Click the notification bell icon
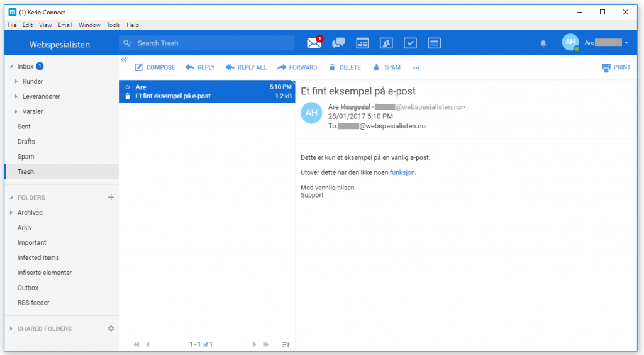This screenshot has height=355, width=644. (543, 43)
